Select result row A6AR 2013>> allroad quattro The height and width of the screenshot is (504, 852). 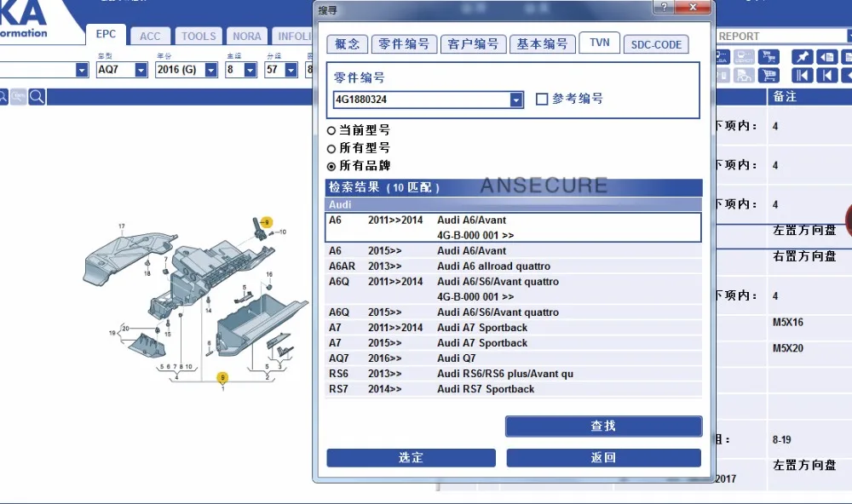point(513,266)
